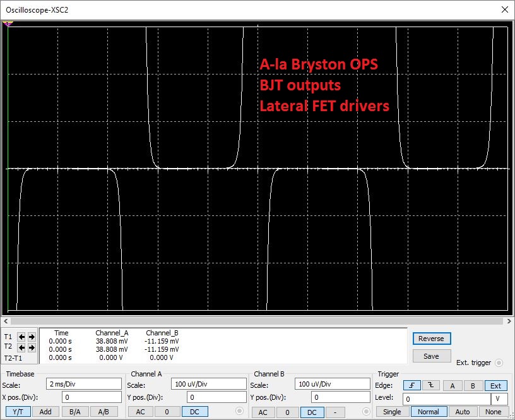Image resolution: width=515 pixels, height=420 pixels.
Task: Open the trigger level unit V selector
Action: pos(499,399)
